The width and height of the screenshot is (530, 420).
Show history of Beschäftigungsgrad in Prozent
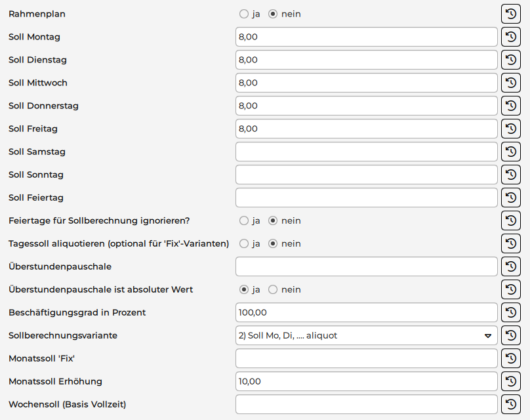click(511, 312)
